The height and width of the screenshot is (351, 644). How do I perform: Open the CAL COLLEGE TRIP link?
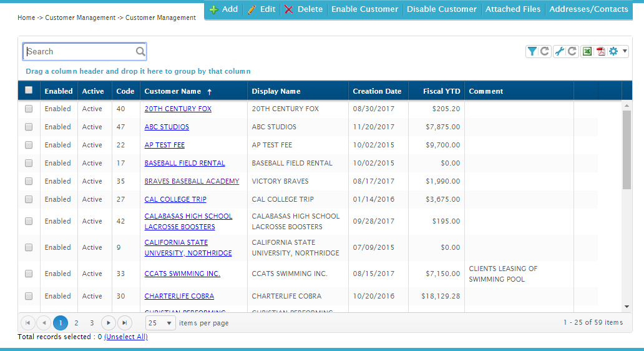point(175,199)
